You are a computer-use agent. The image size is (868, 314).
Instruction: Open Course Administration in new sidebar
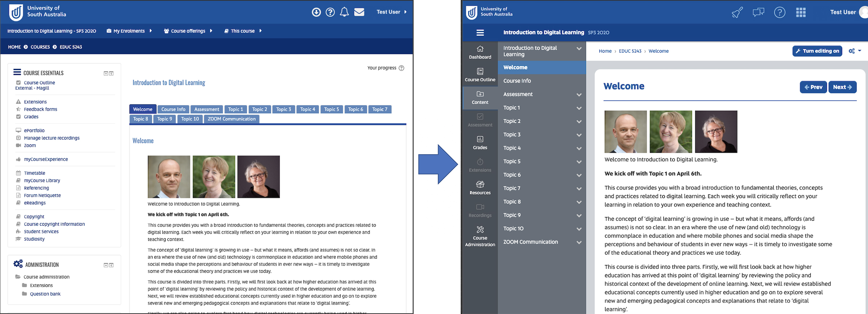(x=480, y=236)
